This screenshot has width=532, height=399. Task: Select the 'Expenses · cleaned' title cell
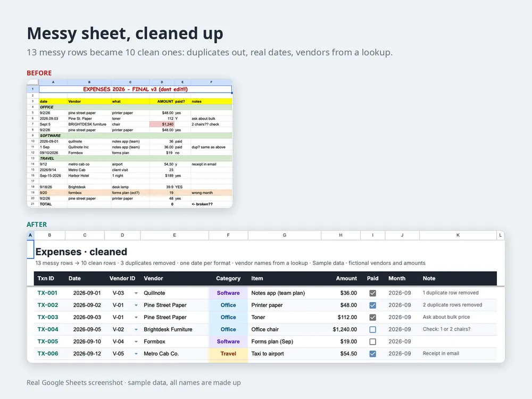click(x=81, y=252)
